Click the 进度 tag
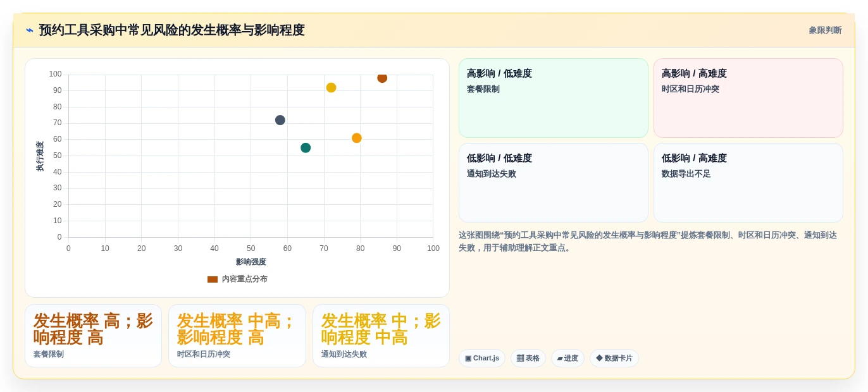Viewport: 868px width, 392px height. pos(567,358)
